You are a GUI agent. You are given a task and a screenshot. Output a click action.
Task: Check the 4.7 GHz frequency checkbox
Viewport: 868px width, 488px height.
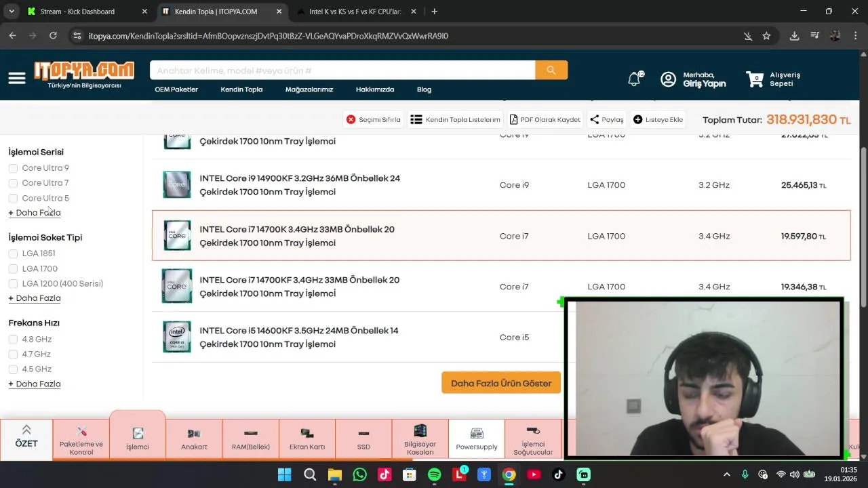tap(13, 354)
